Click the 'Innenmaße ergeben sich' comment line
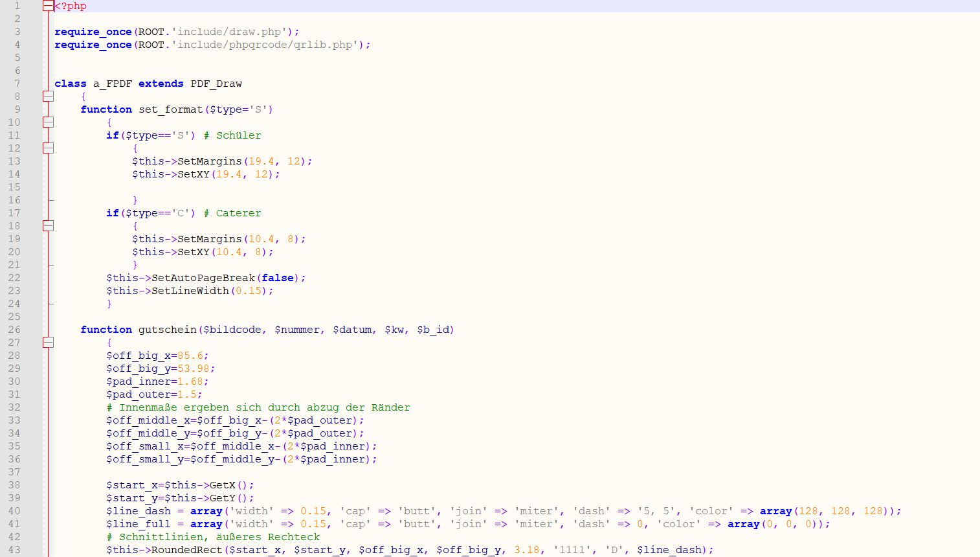This screenshot has height=557, width=980. pos(258,407)
